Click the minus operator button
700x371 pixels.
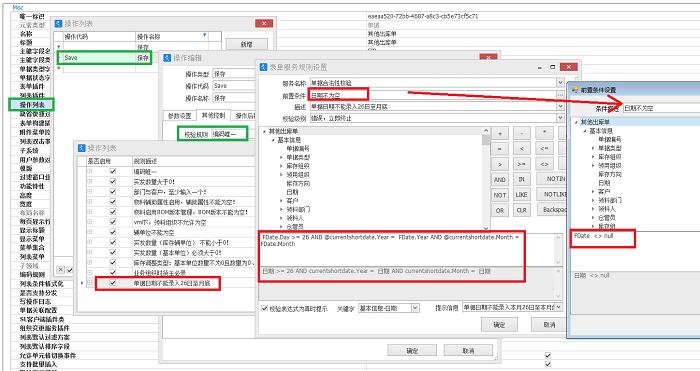click(521, 133)
